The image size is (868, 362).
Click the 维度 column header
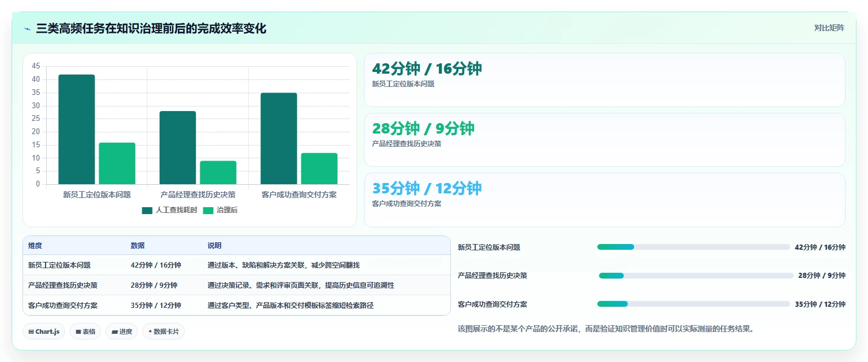[x=35, y=246]
